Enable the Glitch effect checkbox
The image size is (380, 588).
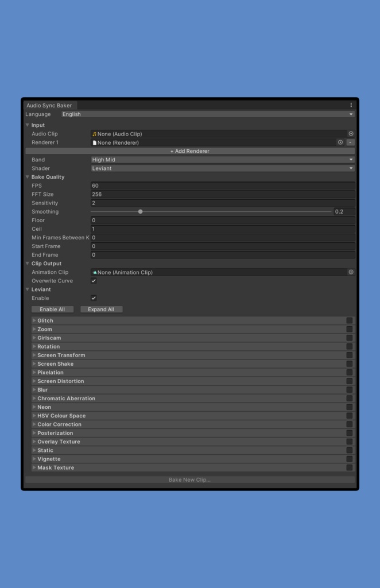tap(349, 320)
